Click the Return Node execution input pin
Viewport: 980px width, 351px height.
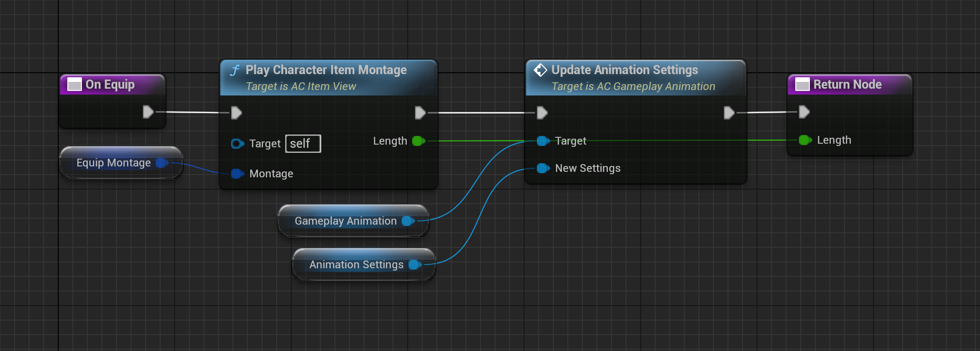click(x=804, y=112)
